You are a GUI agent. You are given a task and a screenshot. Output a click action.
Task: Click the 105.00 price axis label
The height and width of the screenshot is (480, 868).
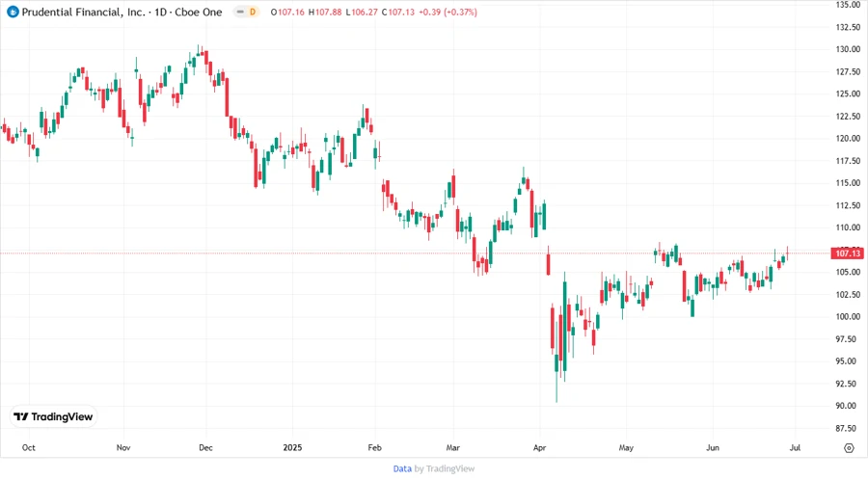(848, 272)
